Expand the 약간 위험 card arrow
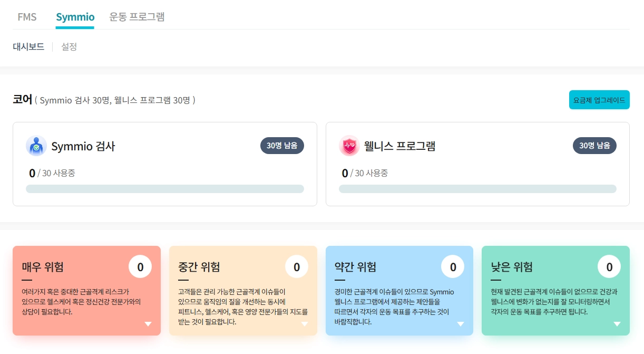This screenshot has height=354, width=644. [461, 324]
